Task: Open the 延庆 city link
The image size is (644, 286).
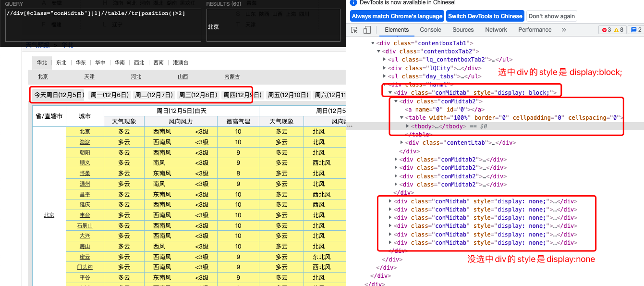Action: click(x=85, y=205)
